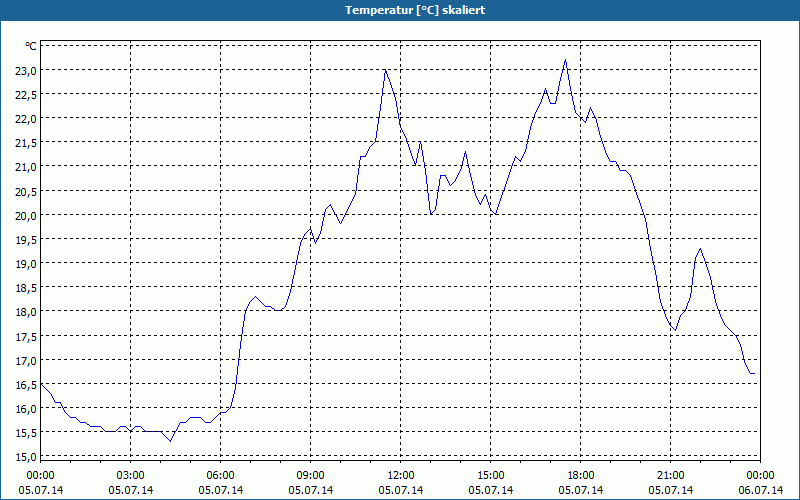Click the 18:00 time axis label

[581, 476]
